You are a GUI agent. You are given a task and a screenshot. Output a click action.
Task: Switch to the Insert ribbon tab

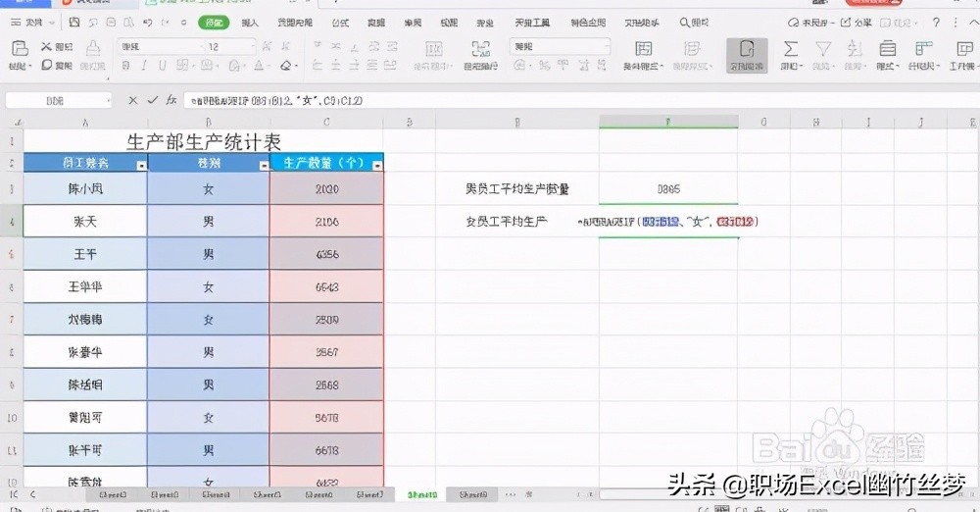coord(250,23)
